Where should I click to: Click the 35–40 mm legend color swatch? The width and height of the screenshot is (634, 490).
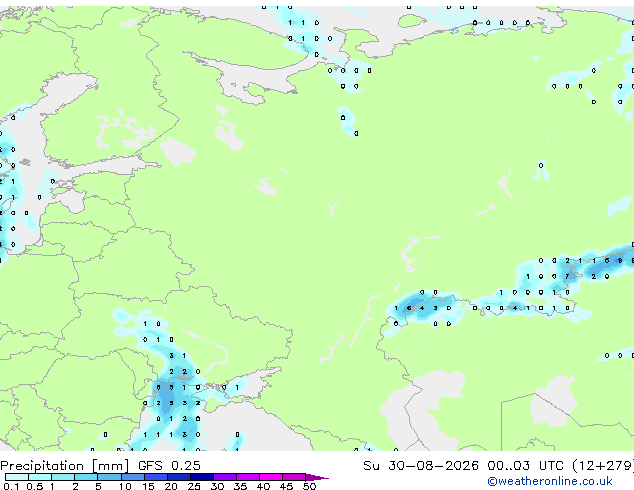click(x=247, y=477)
